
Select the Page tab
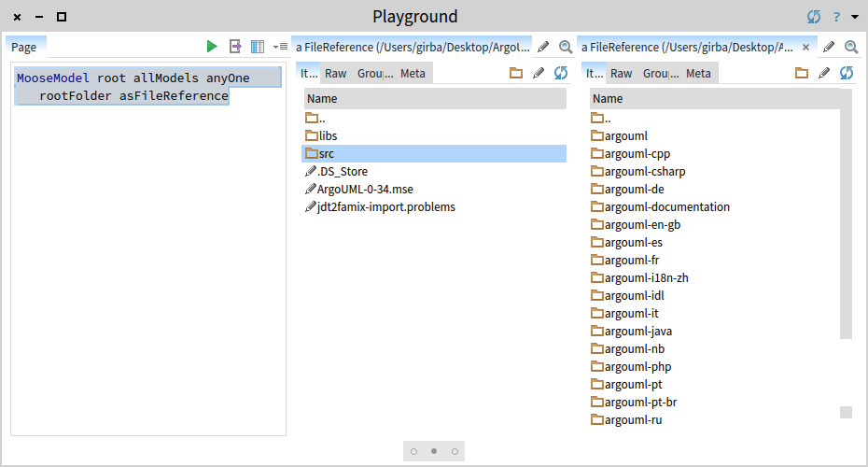click(25, 47)
